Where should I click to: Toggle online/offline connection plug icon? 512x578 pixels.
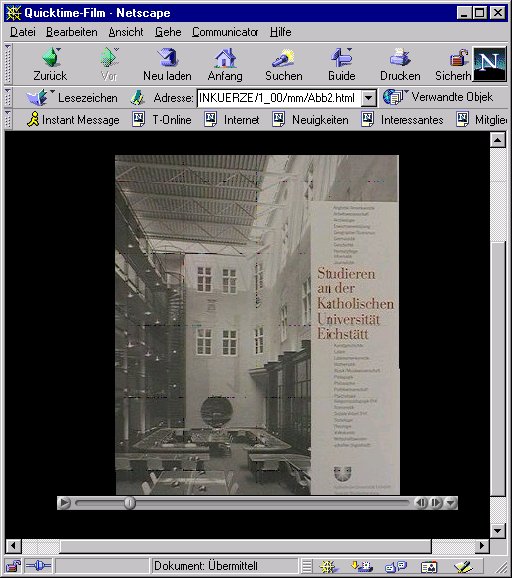pyautogui.click(x=39, y=565)
